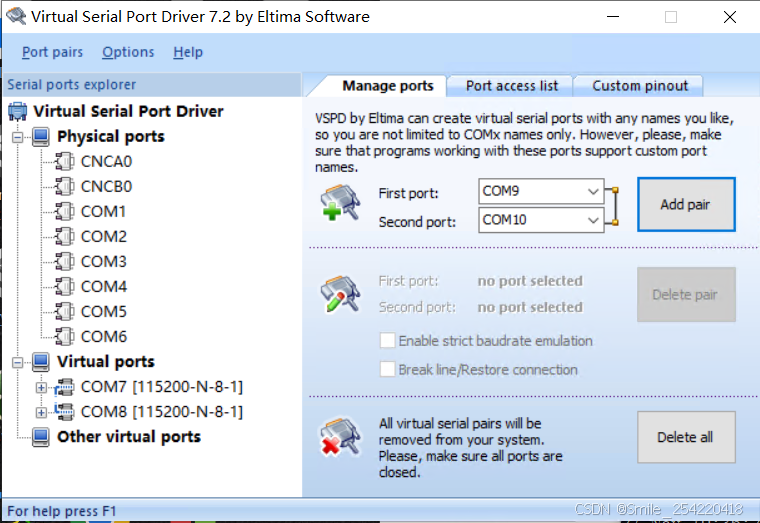Select COM8 [115200-N-8-1] virtual port
The image size is (760, 523).
[x=161, y=412]
